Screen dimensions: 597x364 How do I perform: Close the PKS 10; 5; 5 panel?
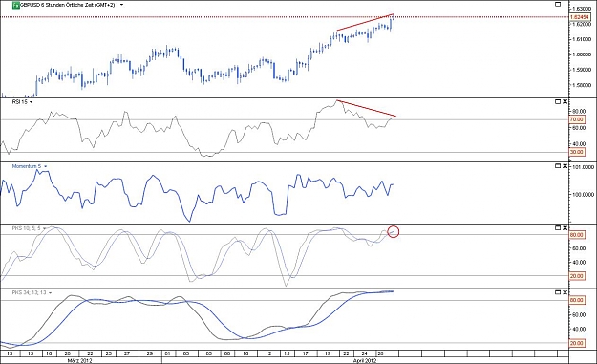point(565,227)
